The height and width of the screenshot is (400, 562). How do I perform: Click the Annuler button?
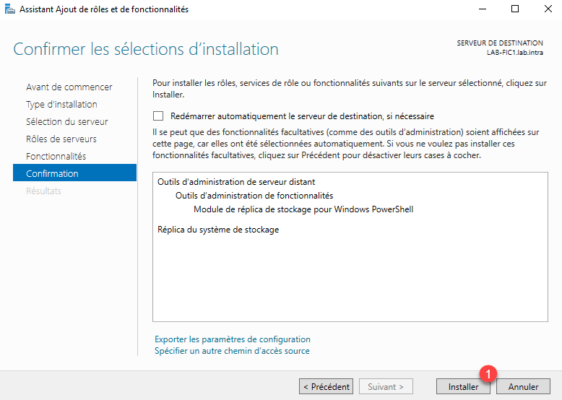(x=523, y=387)
